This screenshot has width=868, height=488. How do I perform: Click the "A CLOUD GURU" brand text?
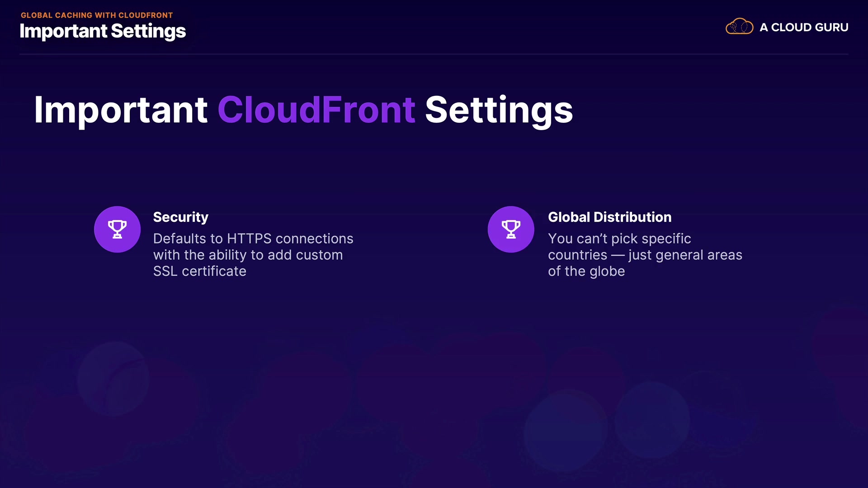pos(803,28)
